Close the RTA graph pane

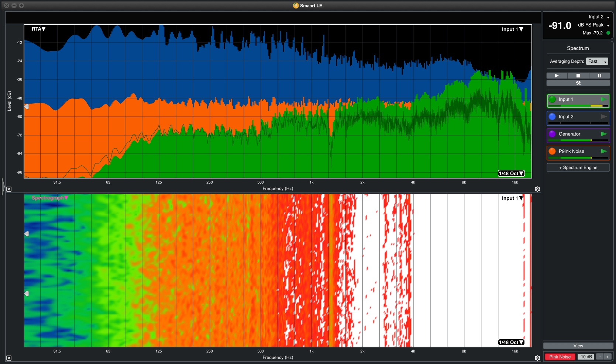(9, 189)
